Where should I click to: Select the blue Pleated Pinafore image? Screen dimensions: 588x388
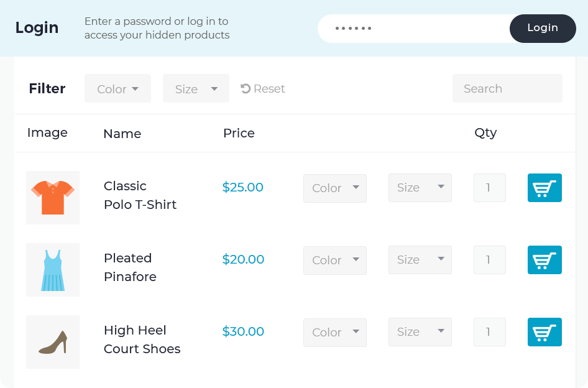[52, 269]
